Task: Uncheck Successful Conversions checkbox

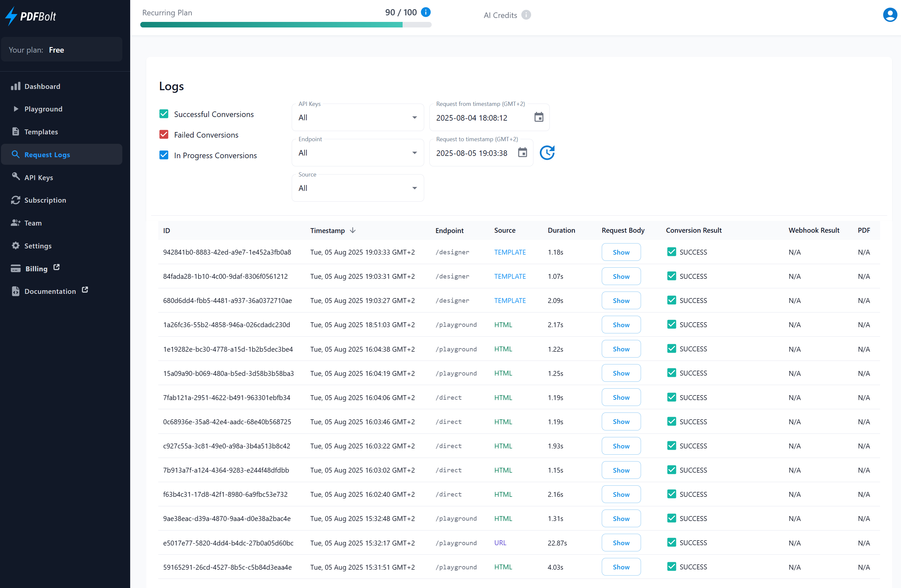Action: (164, 114)
